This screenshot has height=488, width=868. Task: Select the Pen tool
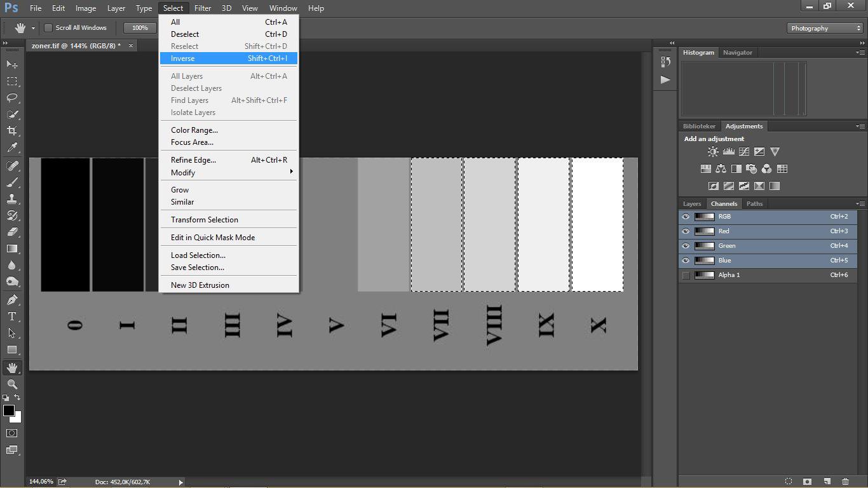pos(12,300)
